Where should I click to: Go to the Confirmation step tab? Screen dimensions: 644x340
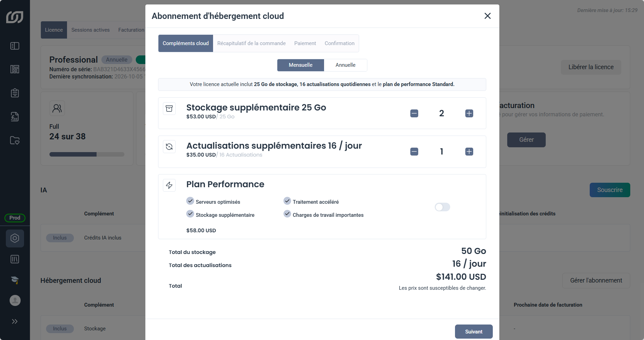[x=339, y=43]
